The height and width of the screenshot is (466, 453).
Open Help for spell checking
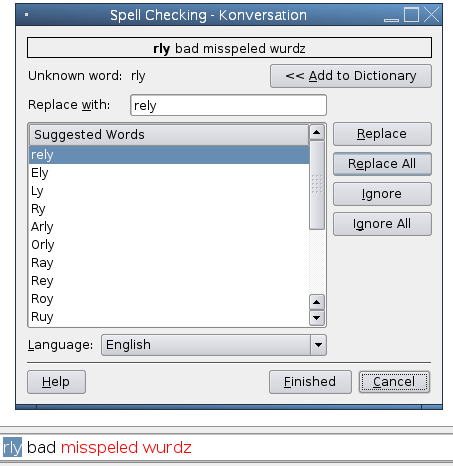pyautogui.click(x=56, y=382)
